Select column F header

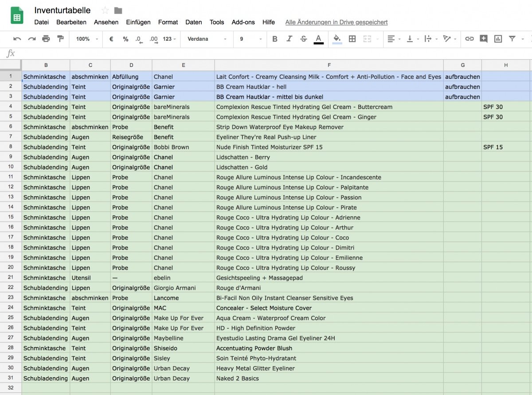pos(329,65)
